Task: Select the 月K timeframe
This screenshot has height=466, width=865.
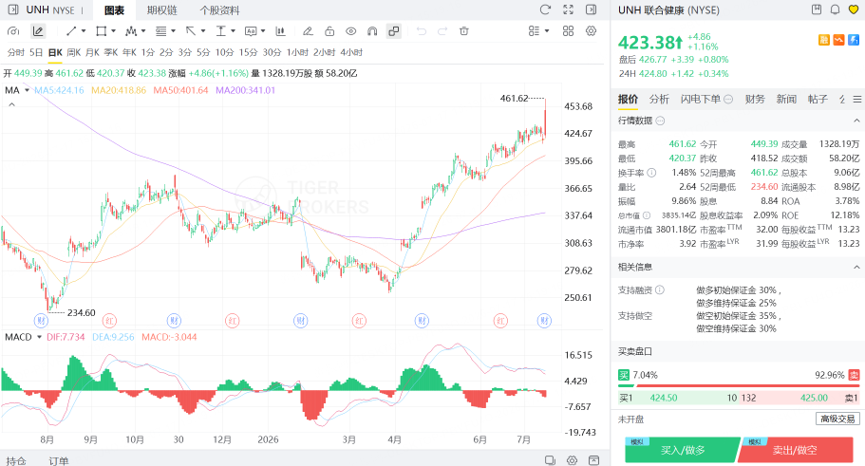Action: click(93, 52)
